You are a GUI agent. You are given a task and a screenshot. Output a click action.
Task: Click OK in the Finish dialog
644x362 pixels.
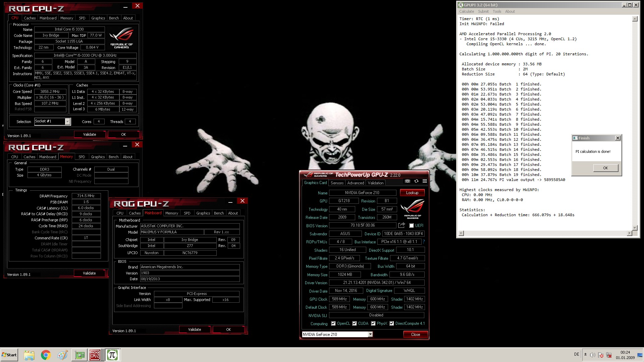(x=605, y=168)
